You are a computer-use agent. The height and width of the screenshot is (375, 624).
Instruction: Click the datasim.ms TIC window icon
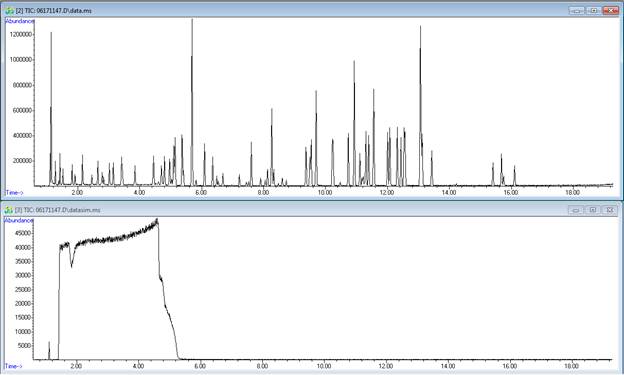[x=9, y=210]
